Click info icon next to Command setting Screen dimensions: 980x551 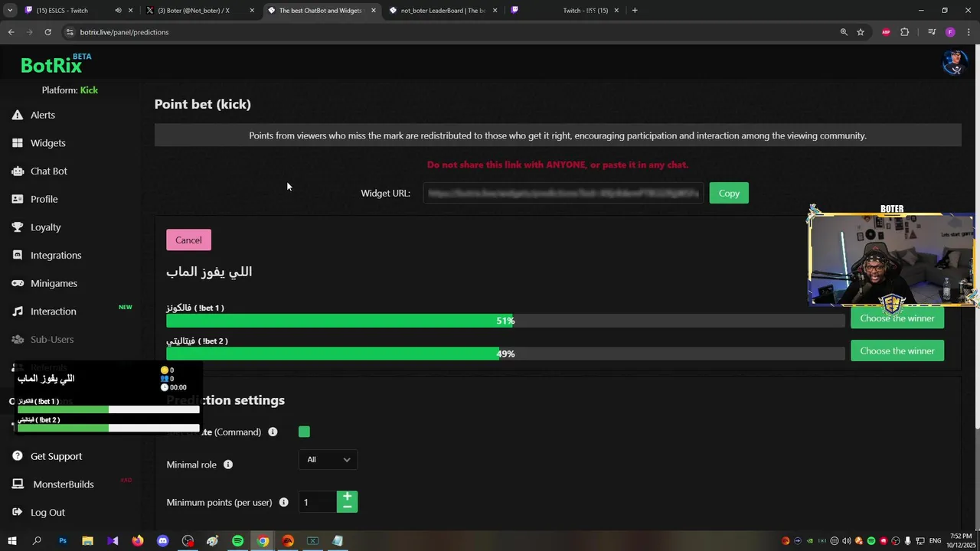tap(273, 432)
